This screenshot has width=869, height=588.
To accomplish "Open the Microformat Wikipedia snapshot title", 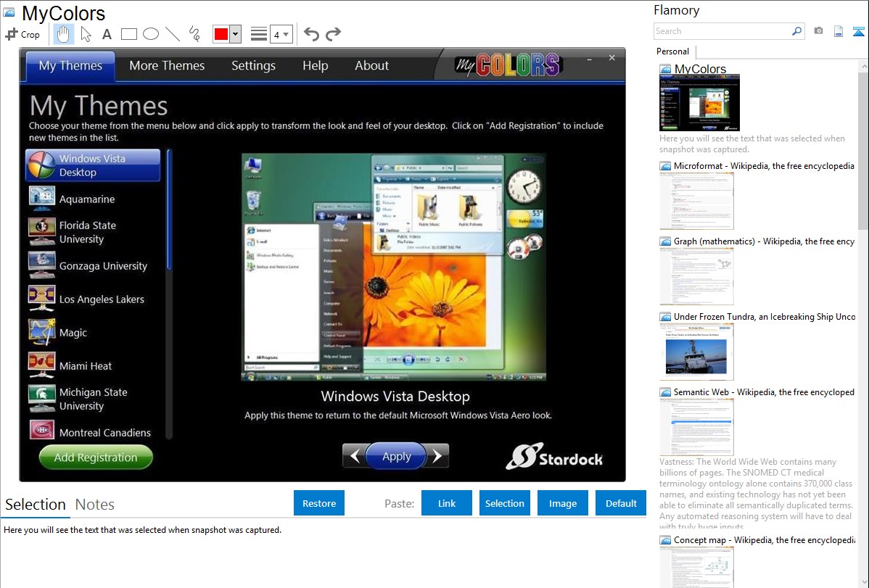I will (x=764, y=166).
